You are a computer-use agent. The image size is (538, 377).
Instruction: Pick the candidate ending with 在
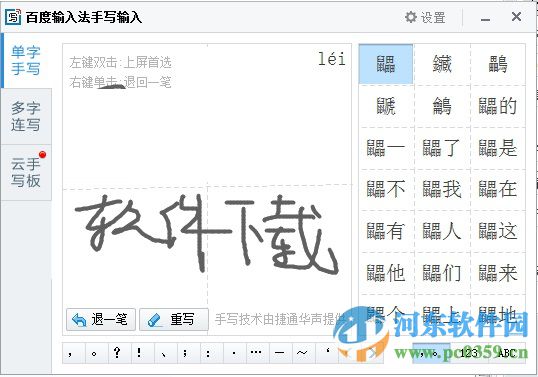498,189
